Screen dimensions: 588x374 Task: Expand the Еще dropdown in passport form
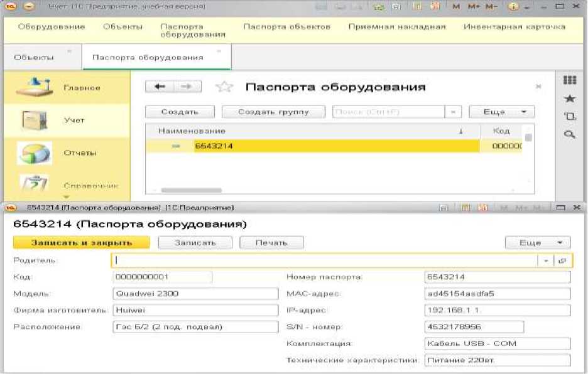point(538,243)
